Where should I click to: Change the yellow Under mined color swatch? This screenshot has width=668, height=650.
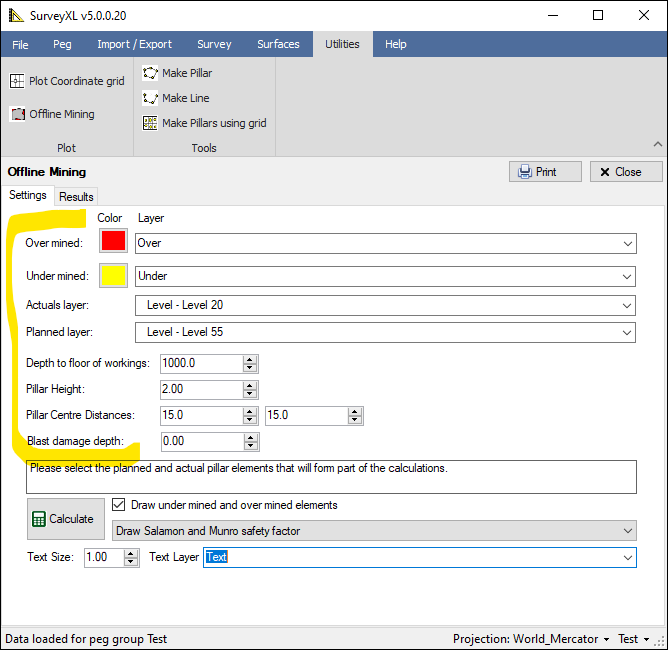pyautogui.click(x=113, y=275)
